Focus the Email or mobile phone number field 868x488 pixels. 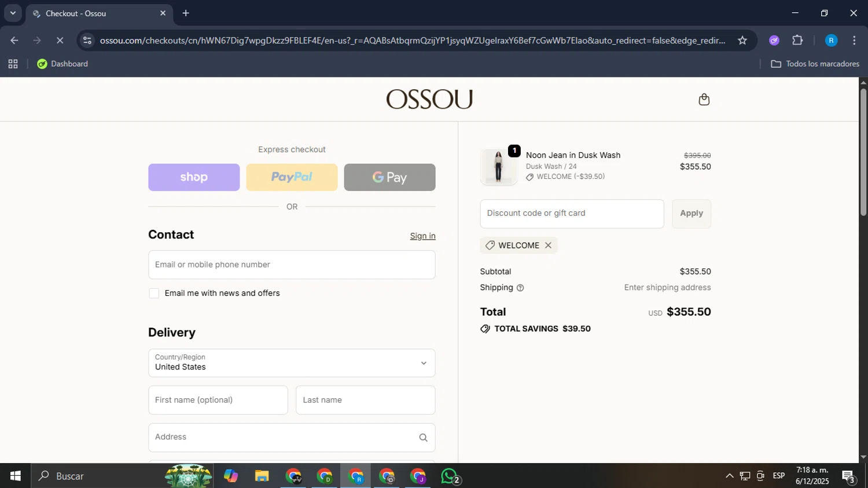tap(292, 265)
